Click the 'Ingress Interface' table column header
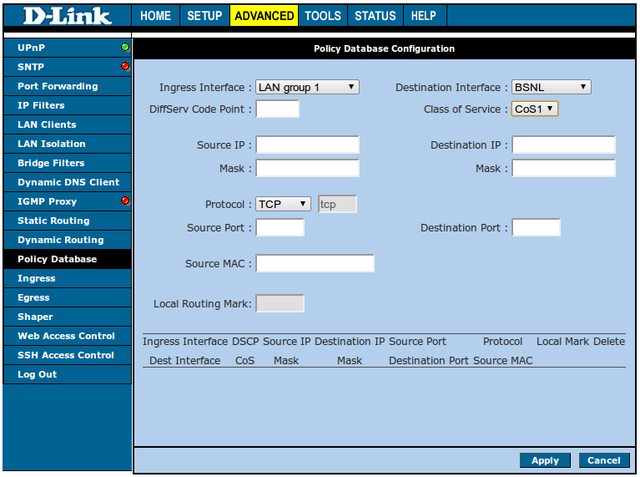Image resolution: width=640 pixels, height=477 pixels. tap(185, 341)
